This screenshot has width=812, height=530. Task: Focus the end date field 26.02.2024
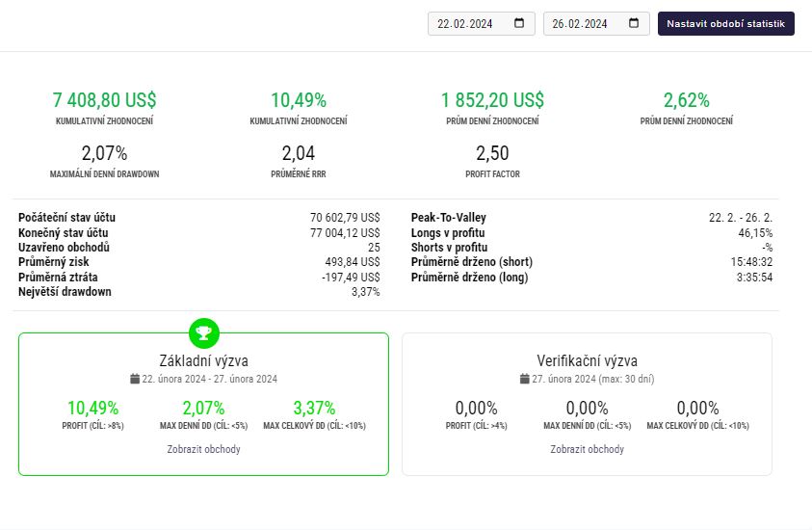[x=596, y=24]
